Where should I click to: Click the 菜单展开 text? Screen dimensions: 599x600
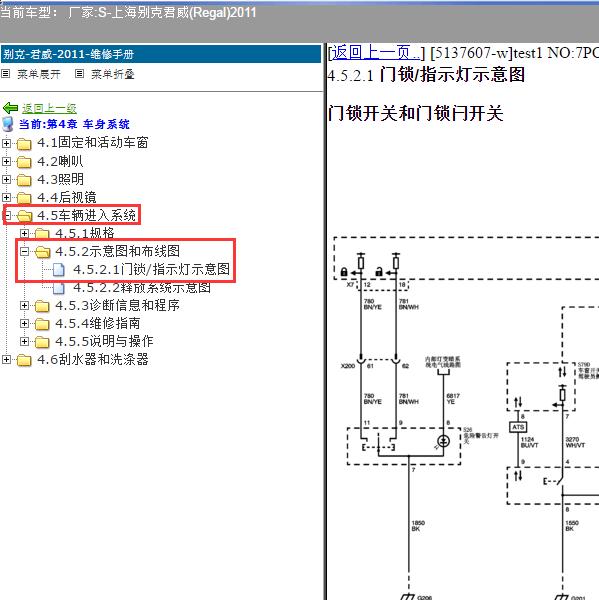(x=39, y=74)
